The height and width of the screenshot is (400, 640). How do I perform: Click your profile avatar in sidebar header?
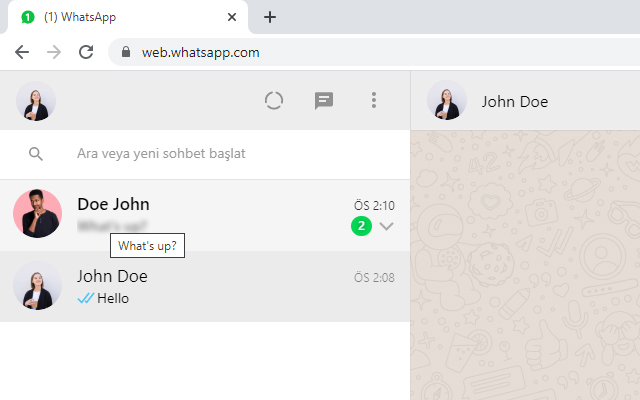tap(36, 100)
